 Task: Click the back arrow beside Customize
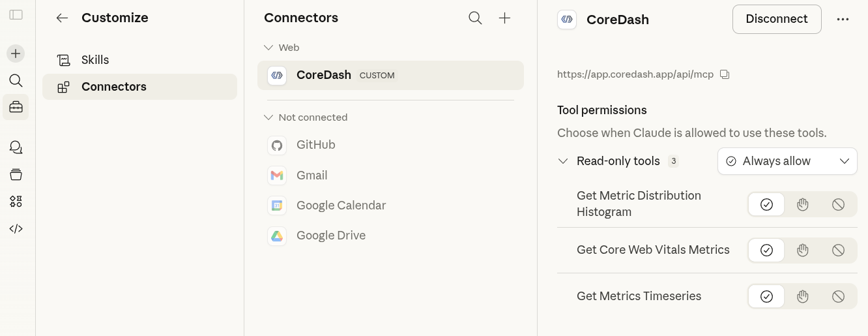62,18
